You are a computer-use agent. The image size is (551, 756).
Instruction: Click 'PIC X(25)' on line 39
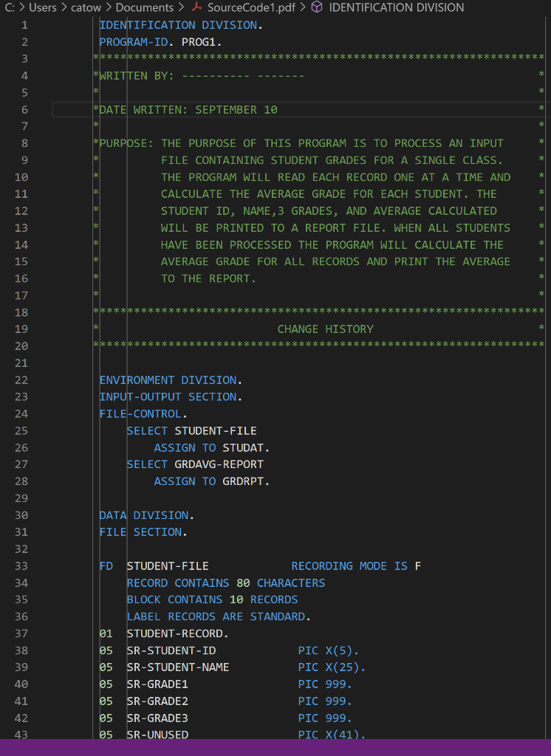[329, 667]
